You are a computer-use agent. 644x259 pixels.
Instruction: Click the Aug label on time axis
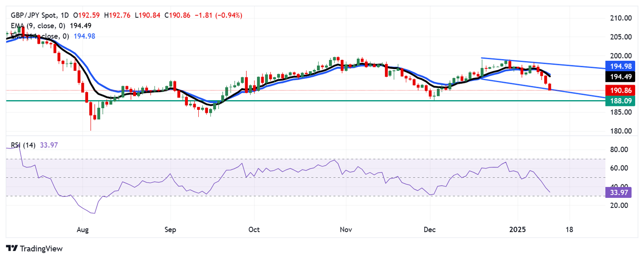(x=83, y=230)
